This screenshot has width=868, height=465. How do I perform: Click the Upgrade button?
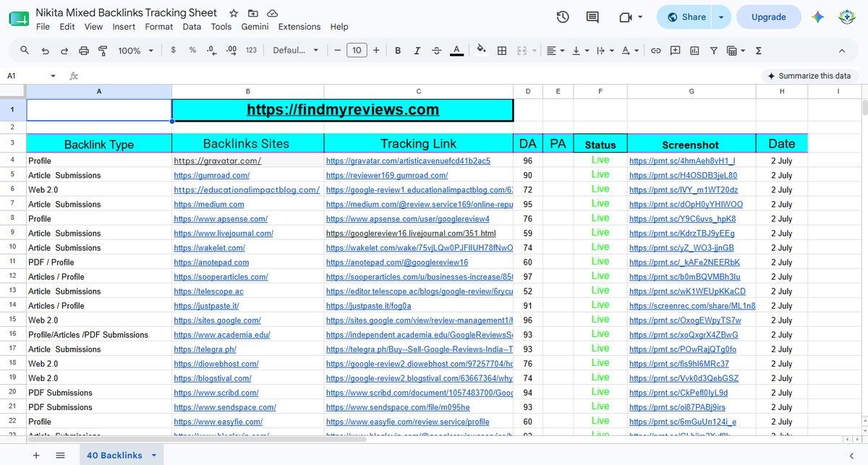click(x=769, y=17)
